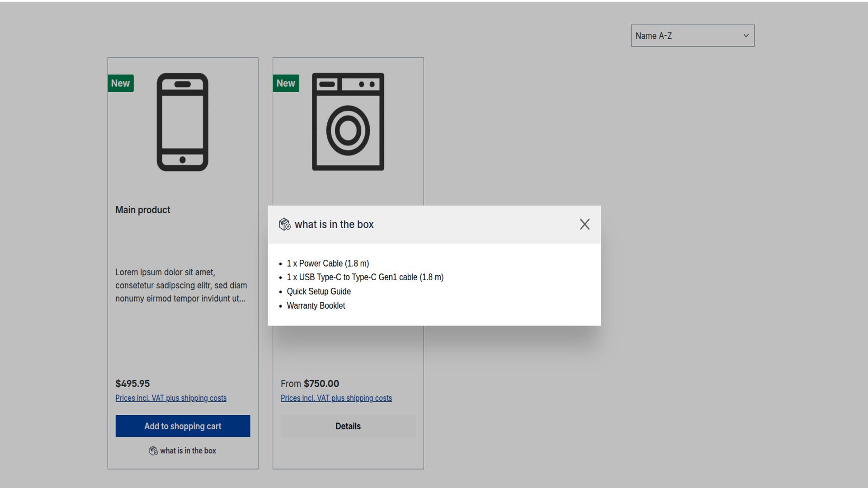Screen dimensions: 868x488
Task: Open shipping costs link under $495.95
Action: point(171,399)
